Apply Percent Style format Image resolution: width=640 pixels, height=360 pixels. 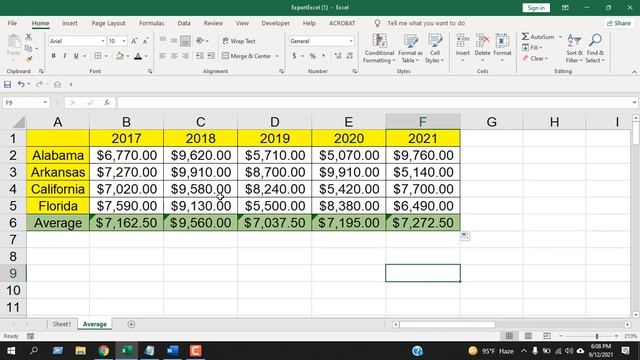313,56
